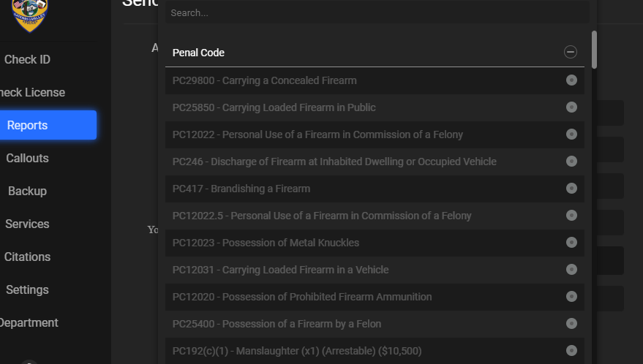The width and height of the screenshot is (643, 364).
Task: Select PC29800 Carrying a Concealed Firearm radio
Action: point(571,80)
